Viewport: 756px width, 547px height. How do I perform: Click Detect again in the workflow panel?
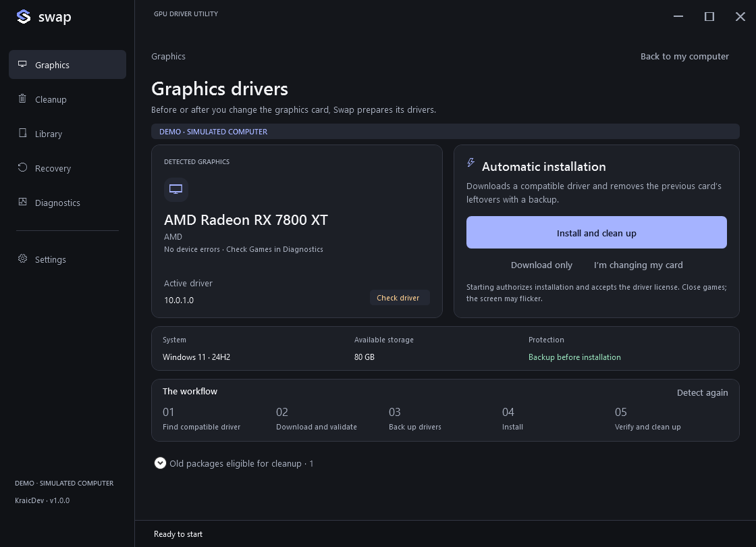coord(702,392)
